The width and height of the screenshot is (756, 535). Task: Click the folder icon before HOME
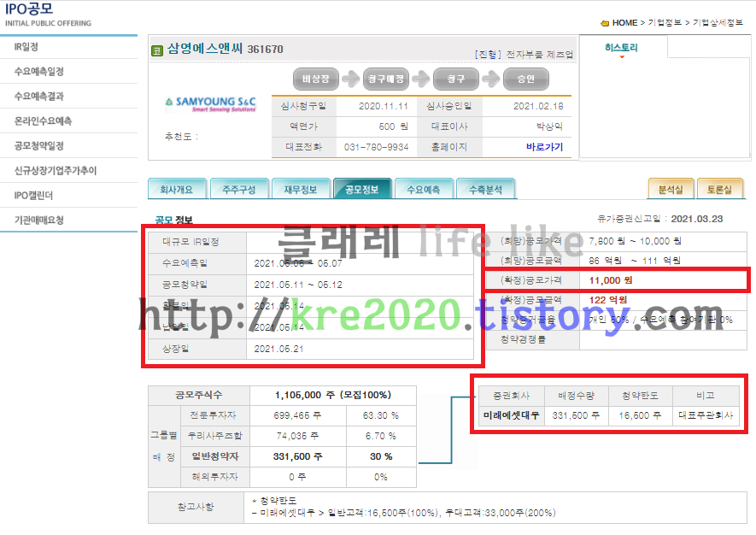[x=605, y=23]
